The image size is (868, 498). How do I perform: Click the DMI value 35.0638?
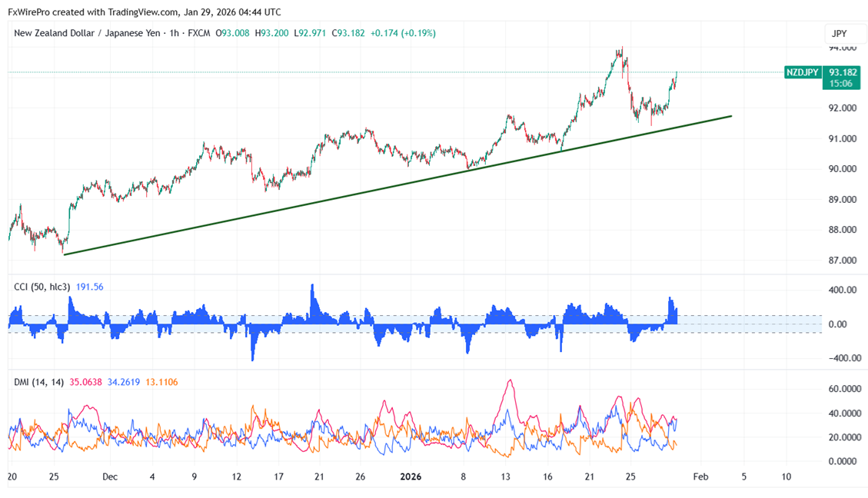(x=86, y=382)
